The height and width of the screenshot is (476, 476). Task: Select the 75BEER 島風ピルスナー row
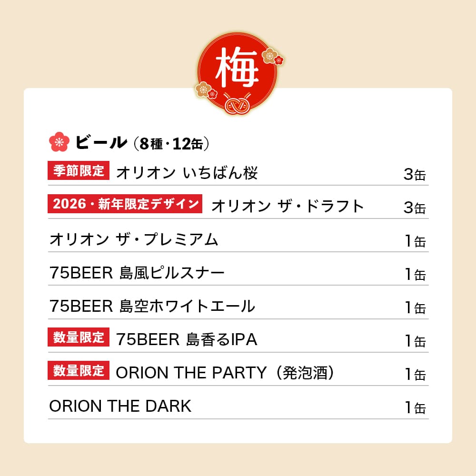tap(137, 273)
